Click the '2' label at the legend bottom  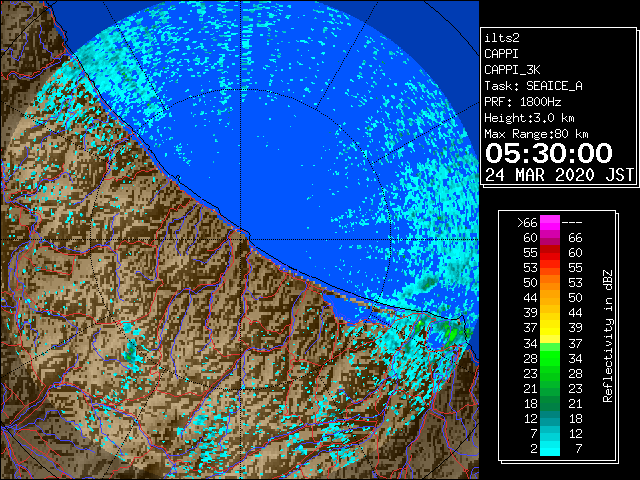click(x=534, y=449)
